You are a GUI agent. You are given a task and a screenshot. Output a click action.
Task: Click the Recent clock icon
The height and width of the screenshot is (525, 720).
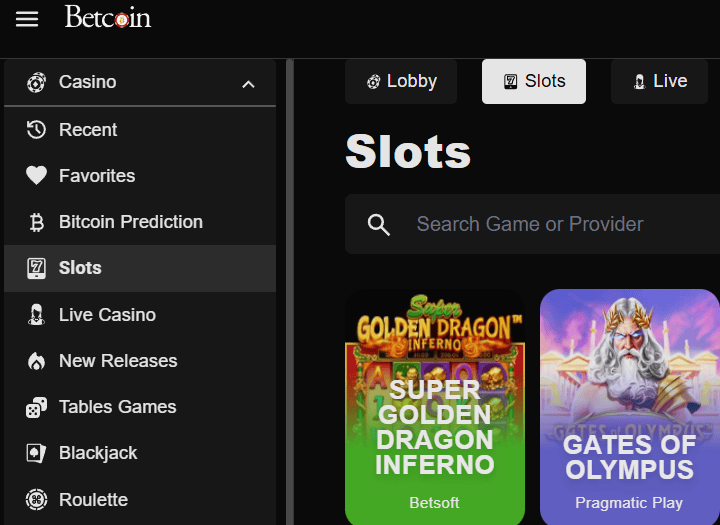36,130
